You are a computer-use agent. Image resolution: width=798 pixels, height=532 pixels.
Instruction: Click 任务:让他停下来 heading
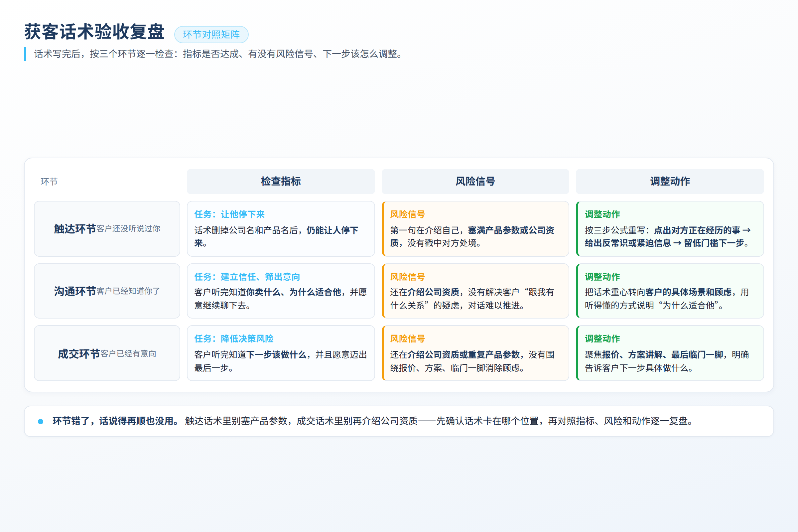click(229, 214)
